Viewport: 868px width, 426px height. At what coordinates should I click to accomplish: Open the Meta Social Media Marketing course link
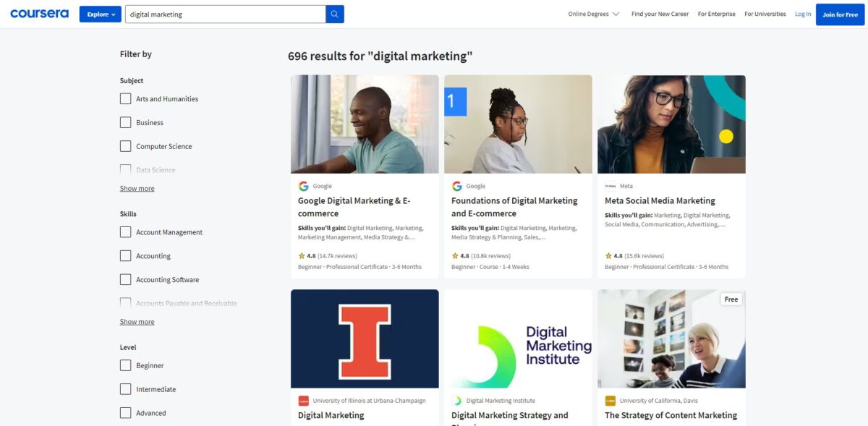coord(659,200)
